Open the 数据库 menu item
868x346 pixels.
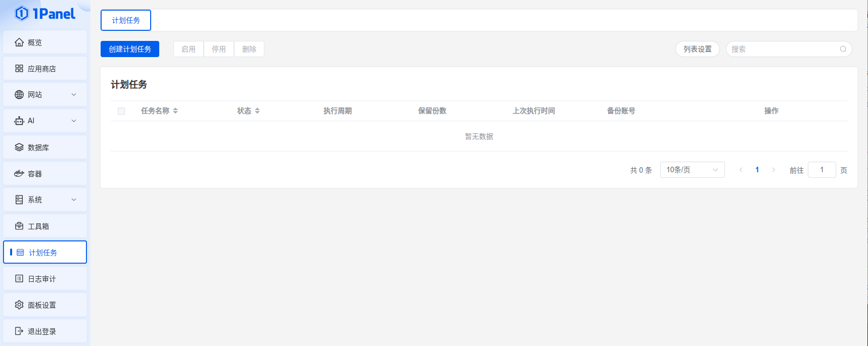pos(45,147)
